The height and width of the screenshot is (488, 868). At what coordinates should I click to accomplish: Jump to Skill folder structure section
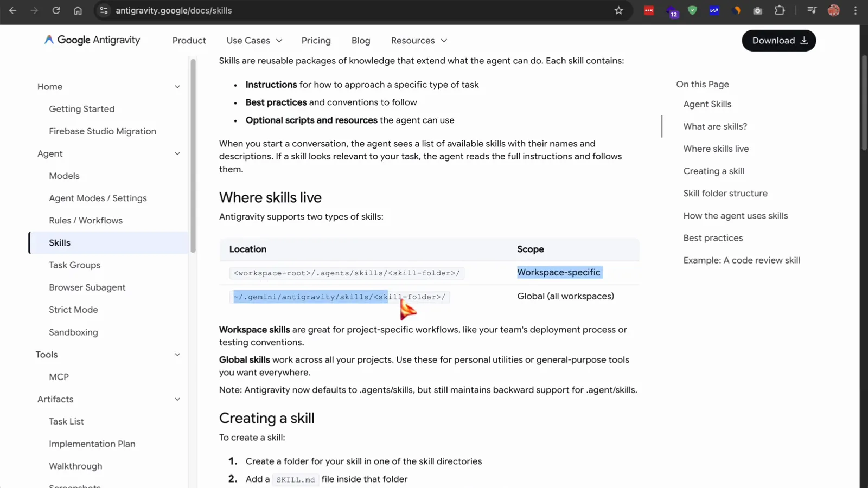725,194
